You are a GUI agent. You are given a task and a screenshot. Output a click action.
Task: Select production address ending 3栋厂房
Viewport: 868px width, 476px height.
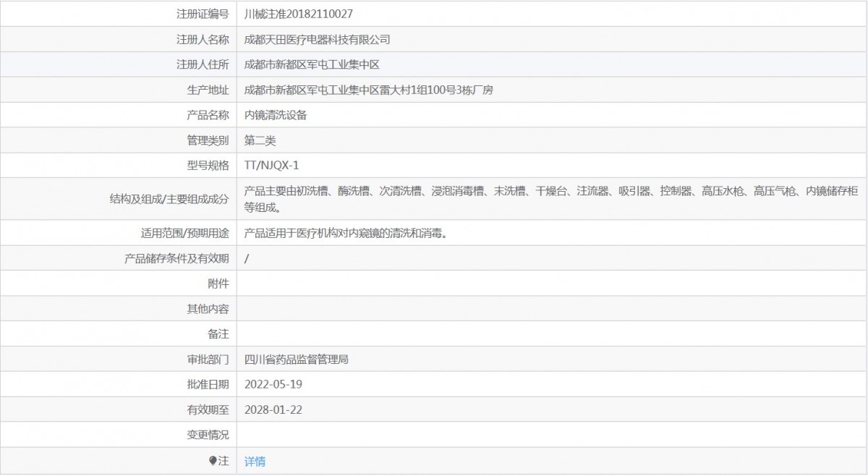coord(369,90)
